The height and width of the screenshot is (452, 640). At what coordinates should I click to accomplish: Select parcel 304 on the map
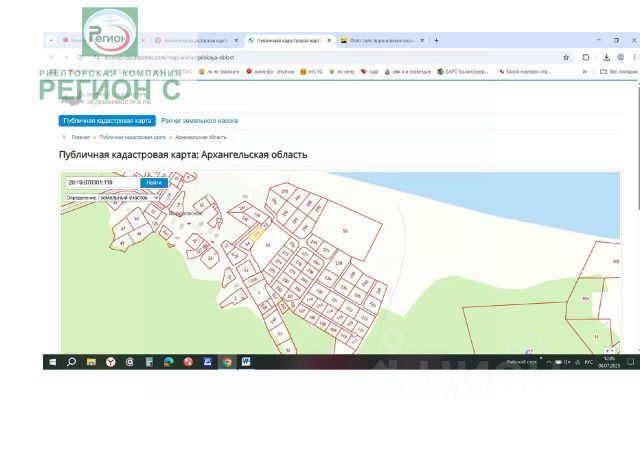(x=585, y=299)
